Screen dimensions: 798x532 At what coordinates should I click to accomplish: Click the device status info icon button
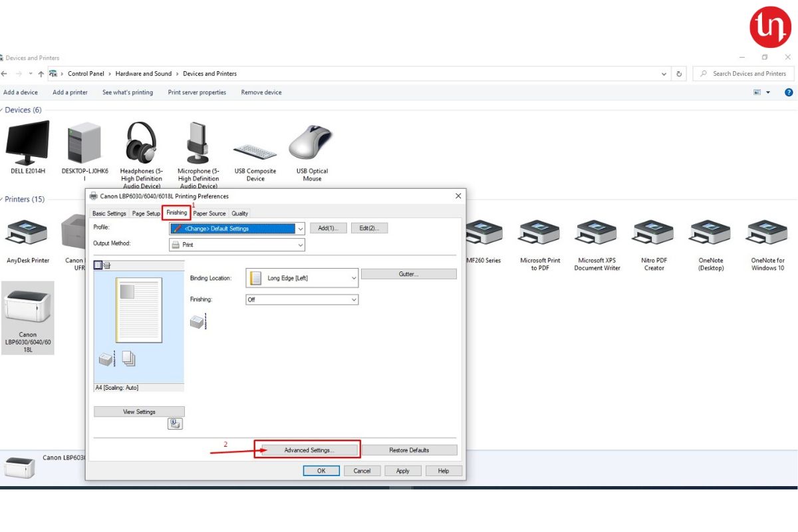pyautogui.click(x=175, y=424)
